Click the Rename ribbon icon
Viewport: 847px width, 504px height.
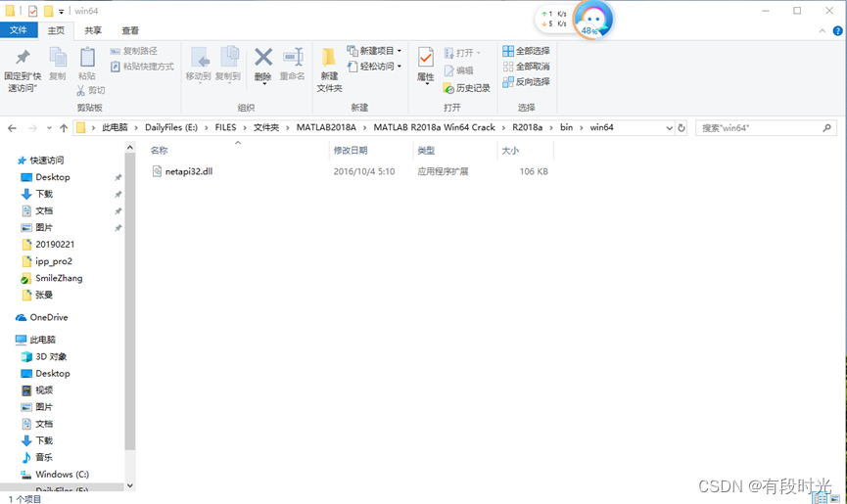(292, 65)
